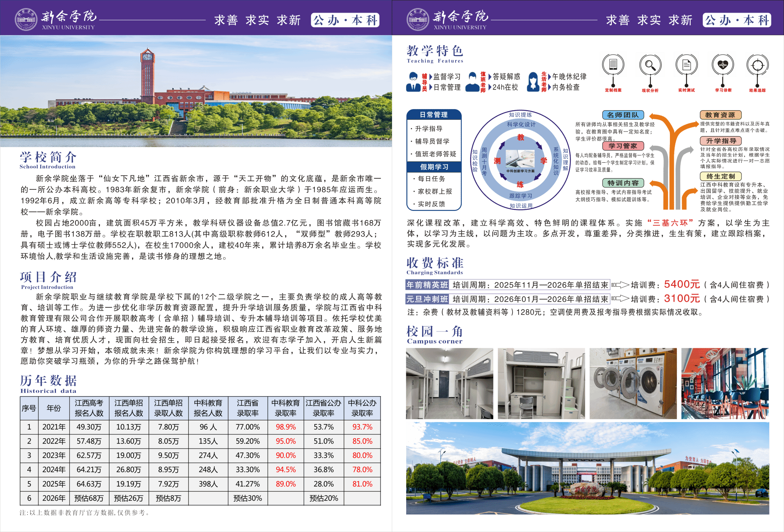The width and height of the screenshot is (784, 532).
Task: Select the 名师团队 label
Action: [x=623, y=115]
